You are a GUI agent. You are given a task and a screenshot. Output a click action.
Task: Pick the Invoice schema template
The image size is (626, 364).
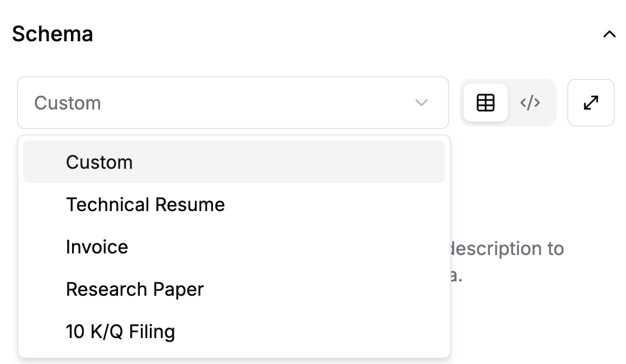pos(234,247)
